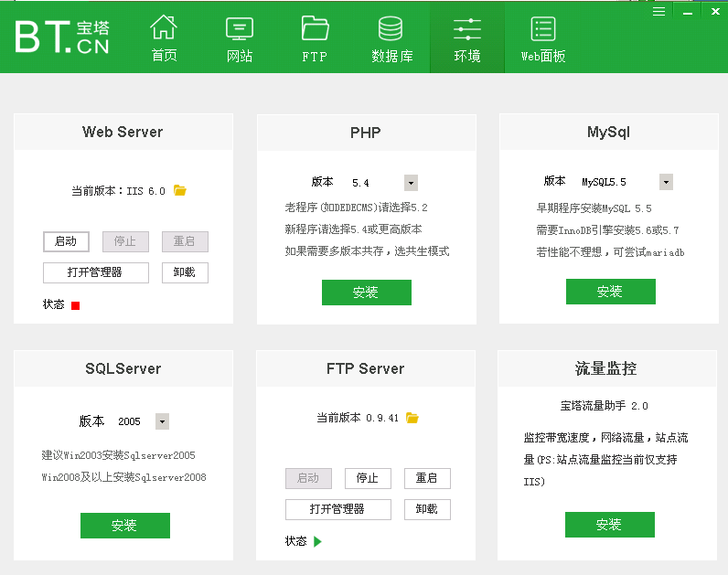The width and height of the screenshot is (728, 575).
Task: Stop the FTP Server with 停止
Action: (x=368, y=478)
